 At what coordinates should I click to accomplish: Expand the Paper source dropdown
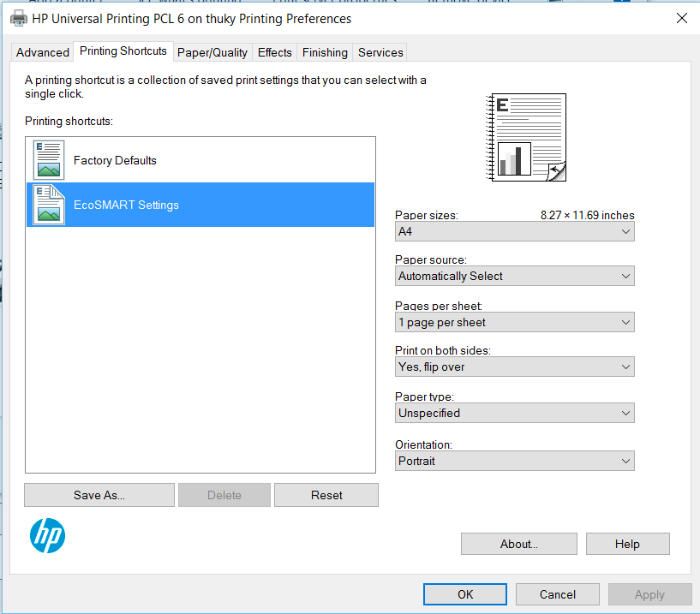click(514, 277)
